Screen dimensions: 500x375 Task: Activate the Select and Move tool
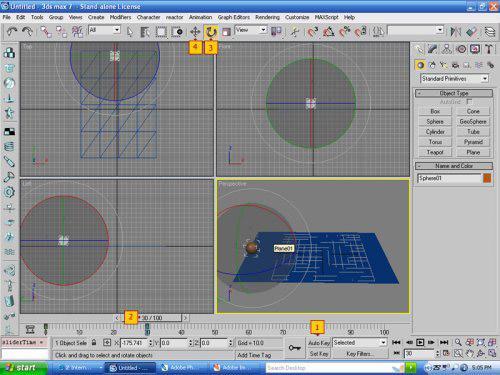click(195, 32)
